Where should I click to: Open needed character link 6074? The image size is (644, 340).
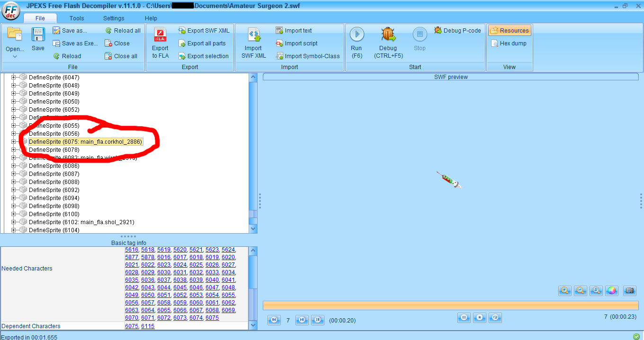pos(196,318)
